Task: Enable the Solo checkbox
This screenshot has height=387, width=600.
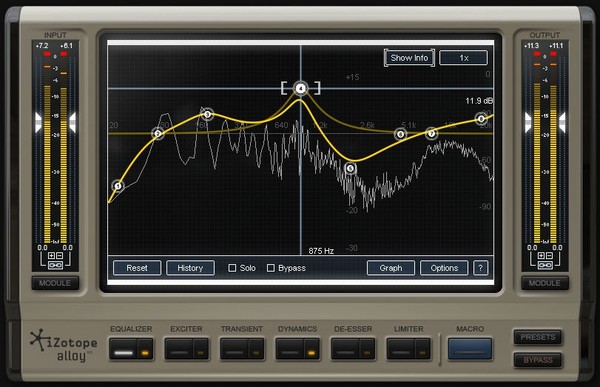Action: click(x=232, y=268)
